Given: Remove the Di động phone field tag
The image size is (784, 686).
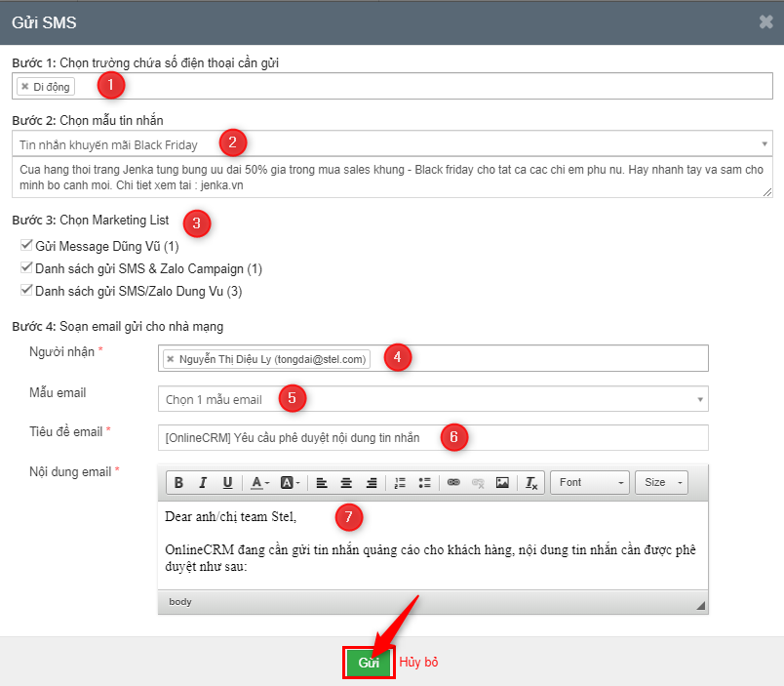Looking at the screenshot, I should point(25,87).
